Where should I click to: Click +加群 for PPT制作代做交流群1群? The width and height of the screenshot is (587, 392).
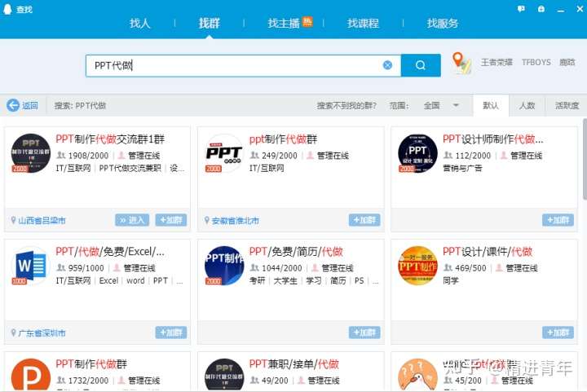171,220
